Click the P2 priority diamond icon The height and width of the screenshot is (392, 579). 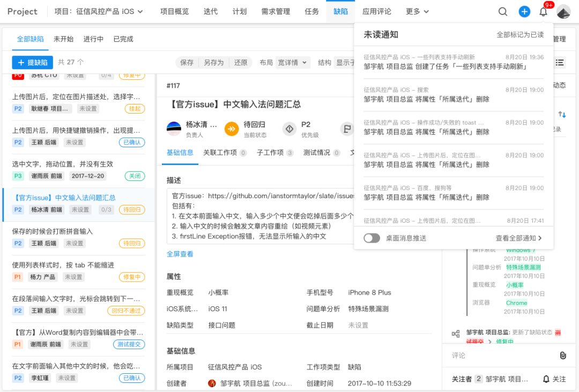click(289, 129)
